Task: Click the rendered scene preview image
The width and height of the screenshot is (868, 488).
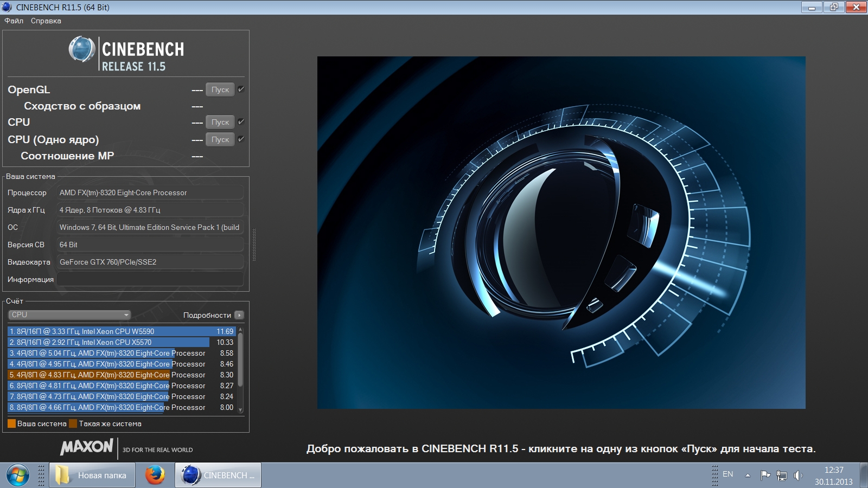Action: point(561,233)
